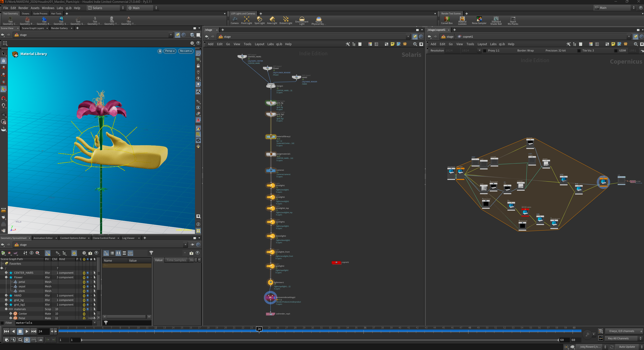
Task: Play the timeline forward
Action: [27, 331]
